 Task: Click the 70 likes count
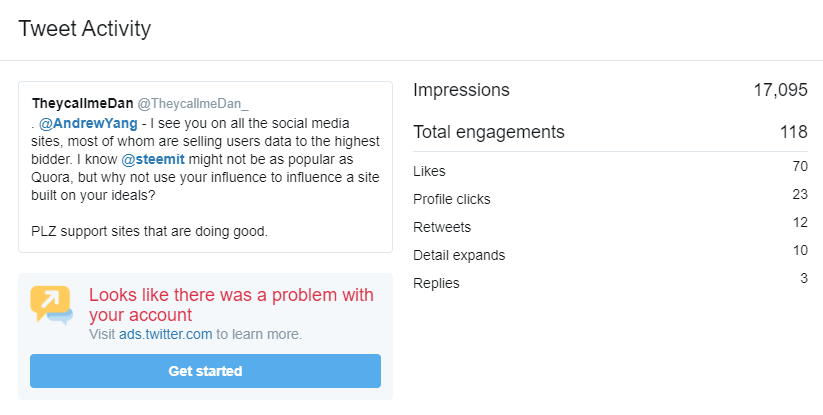click(x=799, y=166)
